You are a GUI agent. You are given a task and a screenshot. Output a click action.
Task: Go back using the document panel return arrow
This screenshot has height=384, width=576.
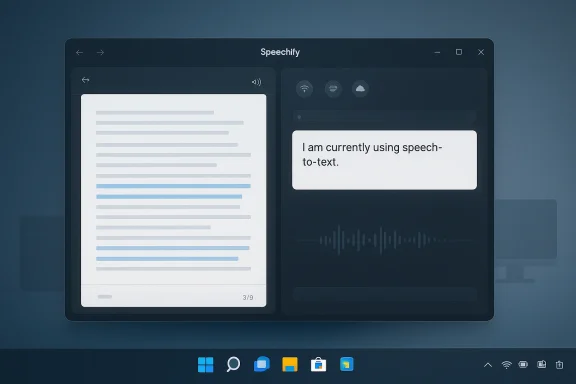tap(86, 80)
